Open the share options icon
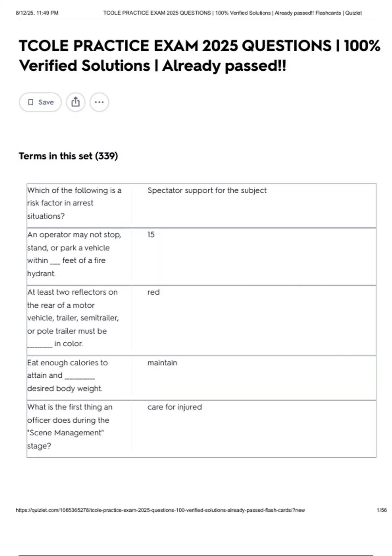 coord(75,102)
